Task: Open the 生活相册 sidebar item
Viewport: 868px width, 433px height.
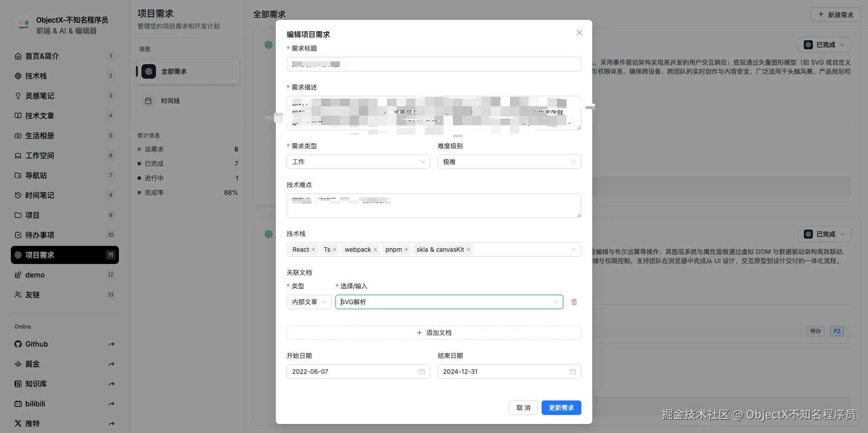Action: [x=65, y=136]
